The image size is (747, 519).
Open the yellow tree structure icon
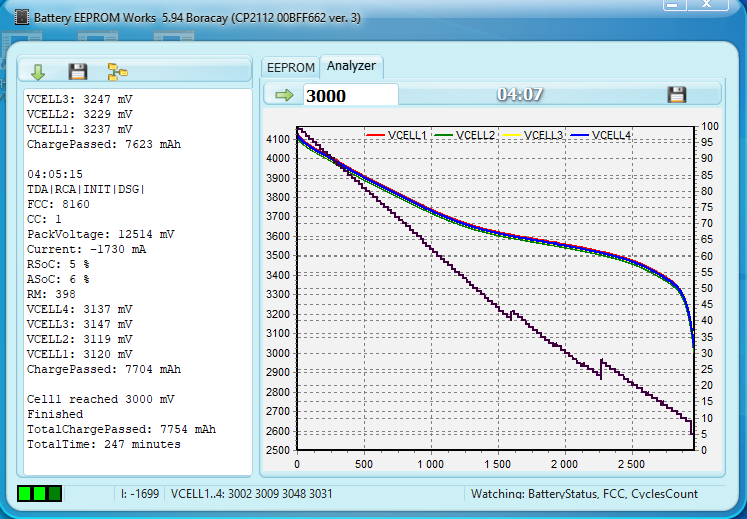117,71
